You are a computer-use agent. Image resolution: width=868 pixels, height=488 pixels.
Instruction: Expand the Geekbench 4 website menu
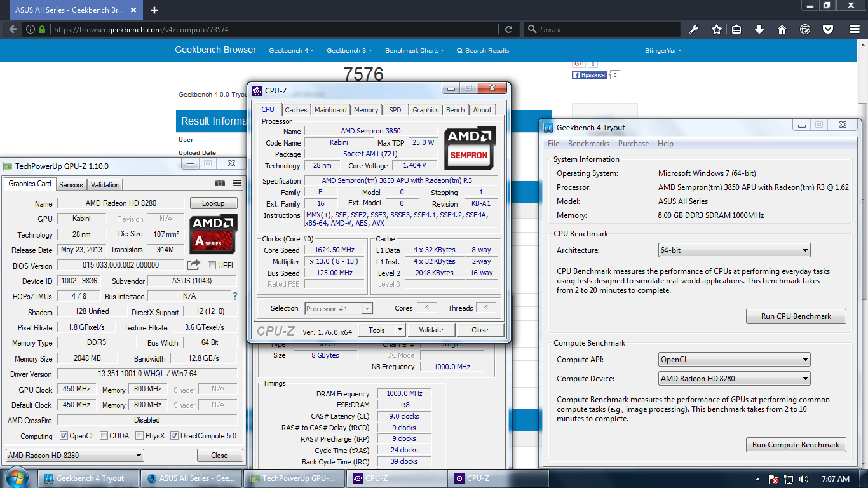pyautogui.click(x=291, y=51)
